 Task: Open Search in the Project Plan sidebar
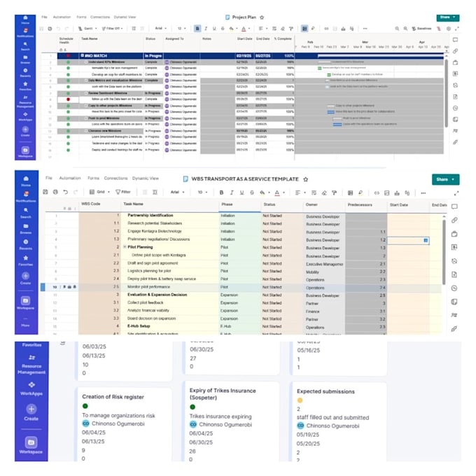click(x=25, y=45)
